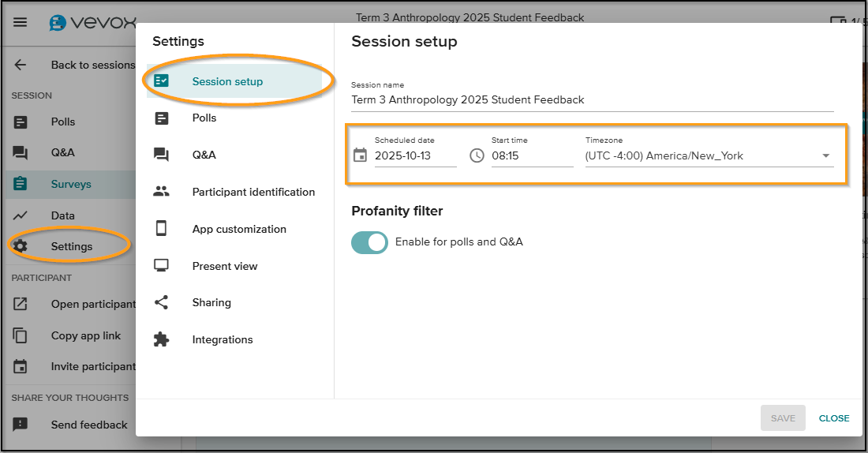Click the Start time field

(531, 155)
